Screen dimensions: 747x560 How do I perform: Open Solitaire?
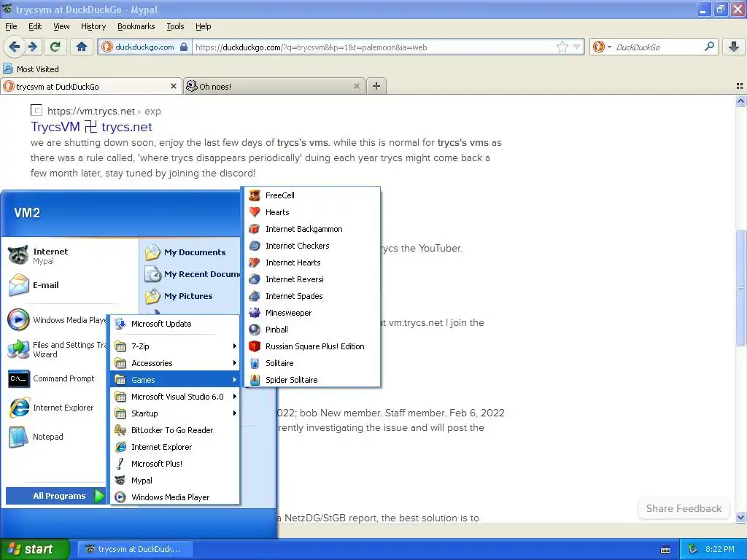click(x=312, y=363)
